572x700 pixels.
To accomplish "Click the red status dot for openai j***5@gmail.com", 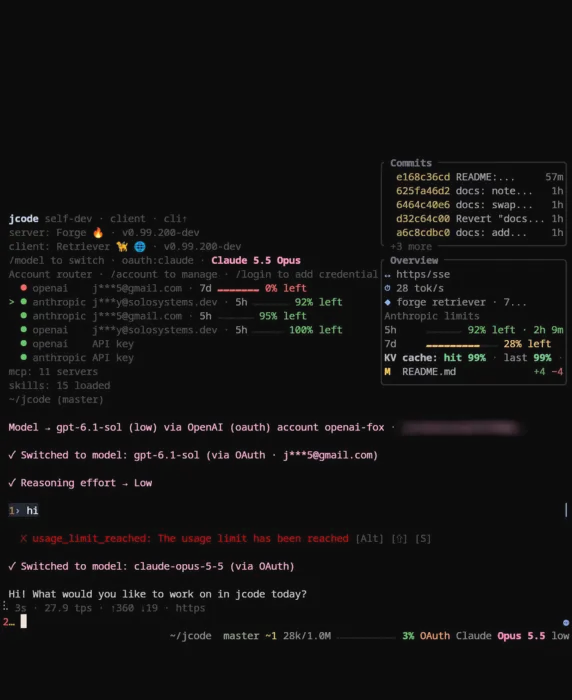I will [x=24, y=288].
